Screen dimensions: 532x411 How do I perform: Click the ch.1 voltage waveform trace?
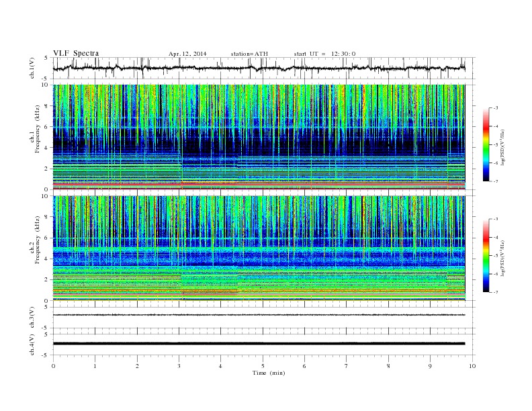259,68
